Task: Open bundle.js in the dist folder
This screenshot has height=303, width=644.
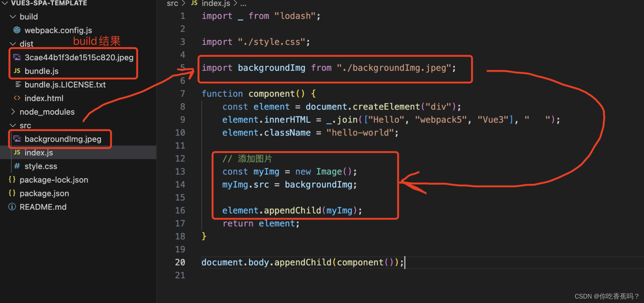Action: [42, 71]
